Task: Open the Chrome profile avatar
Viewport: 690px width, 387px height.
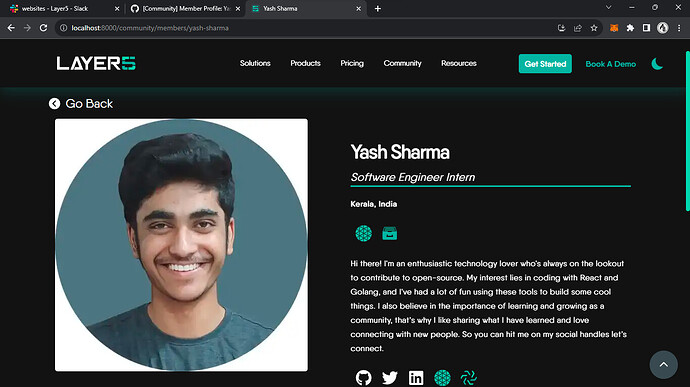Action: point(663,28)
